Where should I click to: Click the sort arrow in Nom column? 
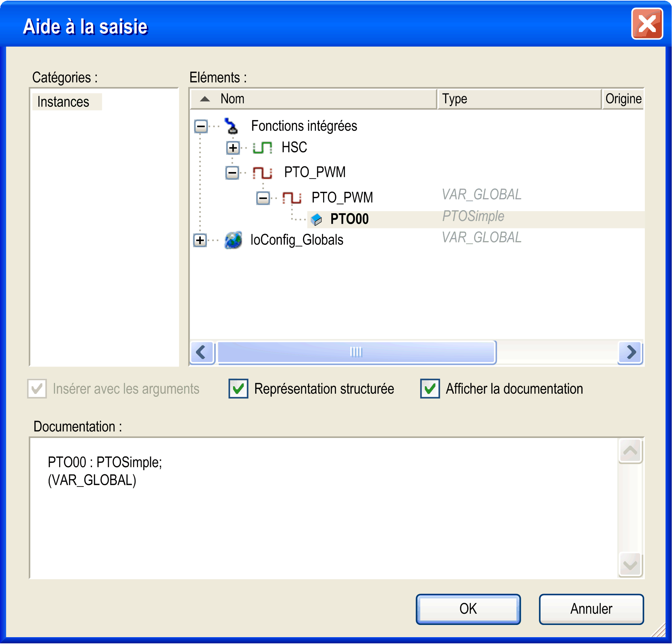pos(205,99)
